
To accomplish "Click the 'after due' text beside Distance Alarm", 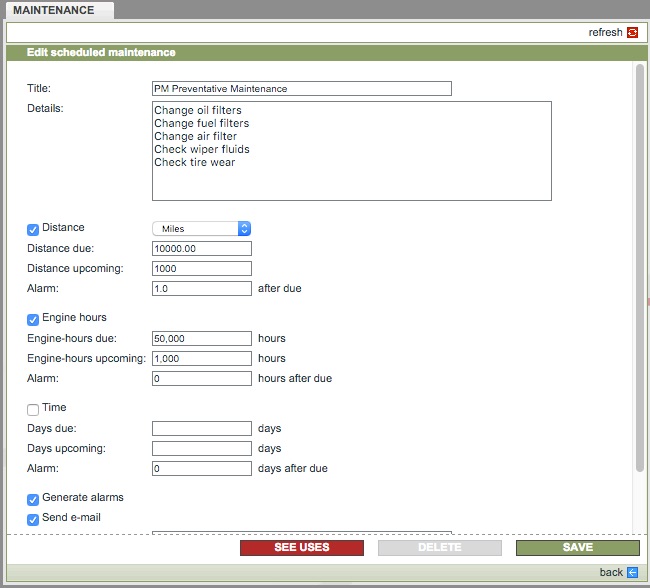I will [279, 288].
